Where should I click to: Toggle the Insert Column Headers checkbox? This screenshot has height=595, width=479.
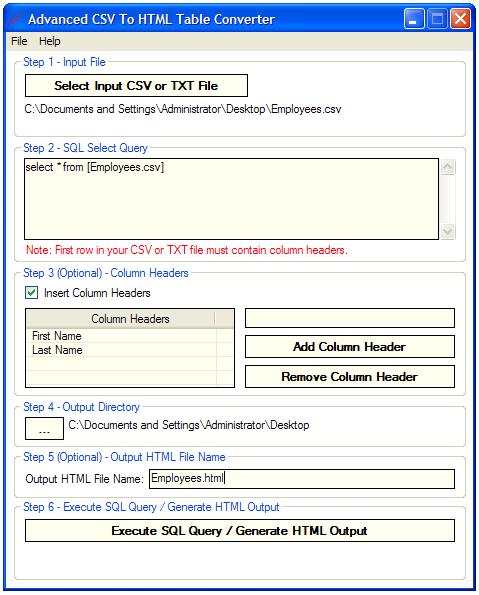pyautogui.click(x=32, y=293)
